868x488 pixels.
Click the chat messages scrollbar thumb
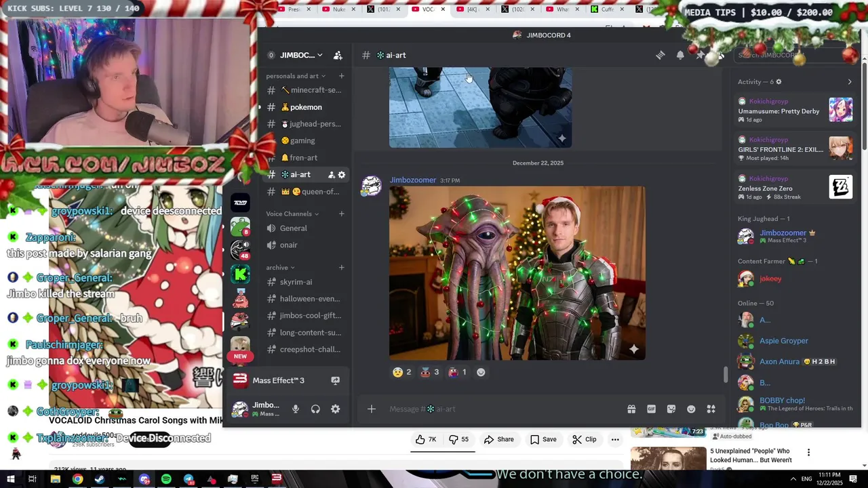725,374
